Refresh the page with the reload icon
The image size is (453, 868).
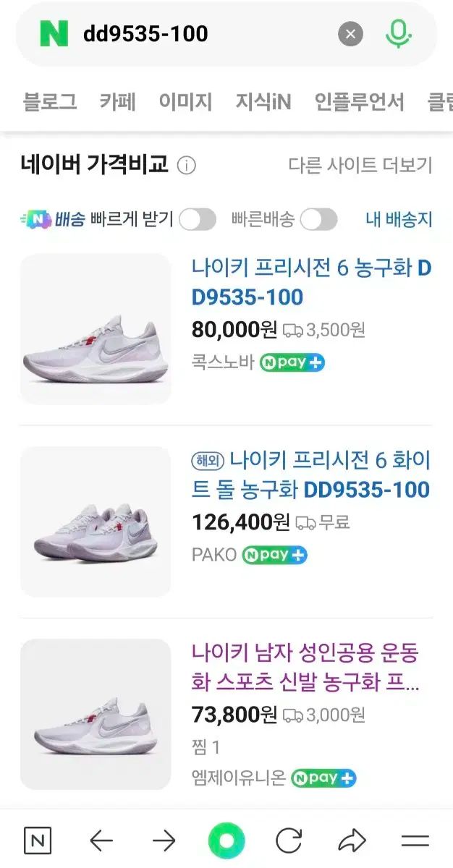click(288, 841)
